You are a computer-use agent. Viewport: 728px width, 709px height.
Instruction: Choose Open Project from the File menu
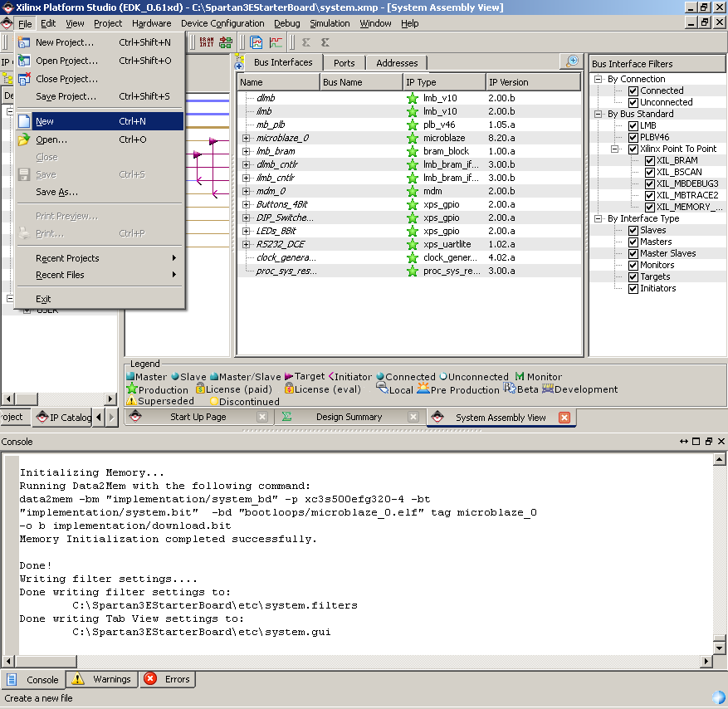pyautogui.click(x=100, y=61)
